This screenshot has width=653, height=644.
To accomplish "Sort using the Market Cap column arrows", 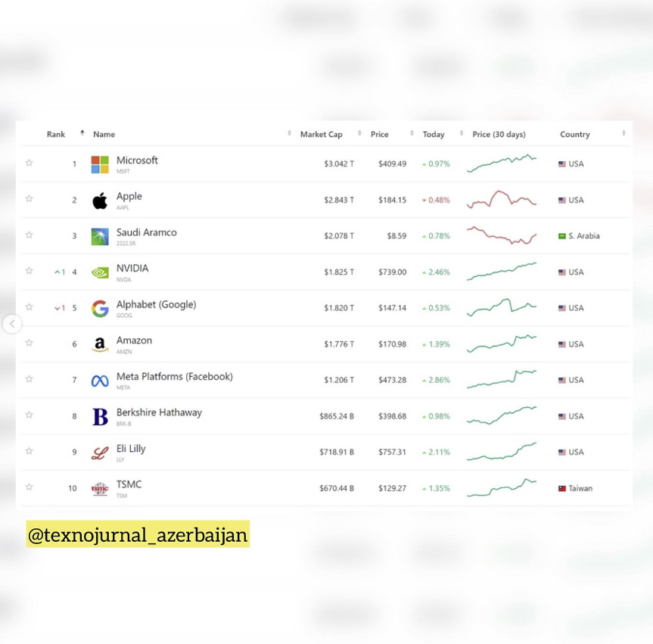I will point(290,134).
